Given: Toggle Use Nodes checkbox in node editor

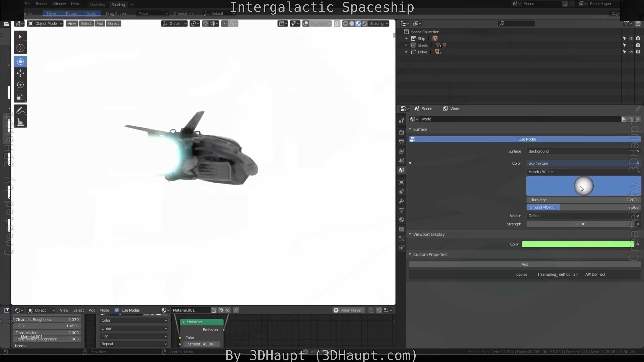Looking at the screenshot, I should (x=117, y=310).
